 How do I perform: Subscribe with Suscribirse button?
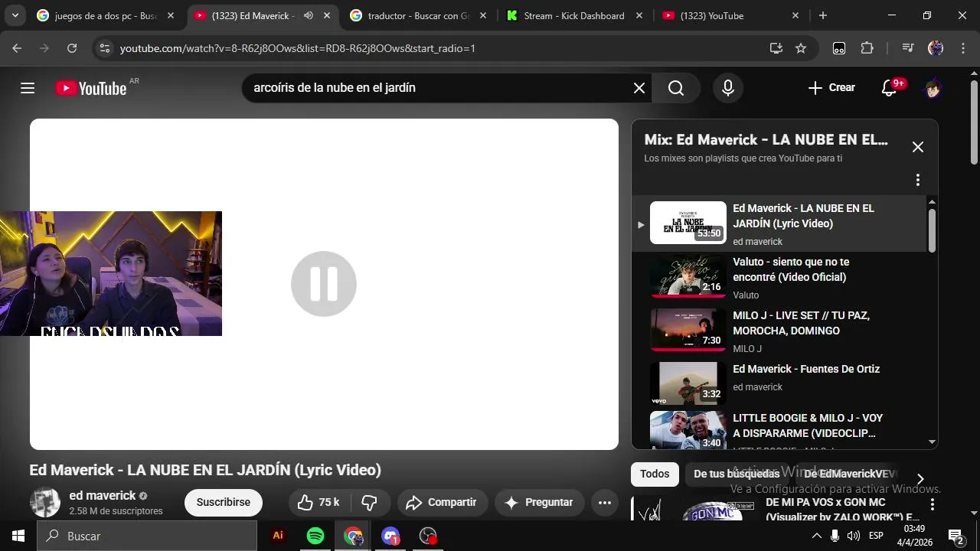pos(224,503)
